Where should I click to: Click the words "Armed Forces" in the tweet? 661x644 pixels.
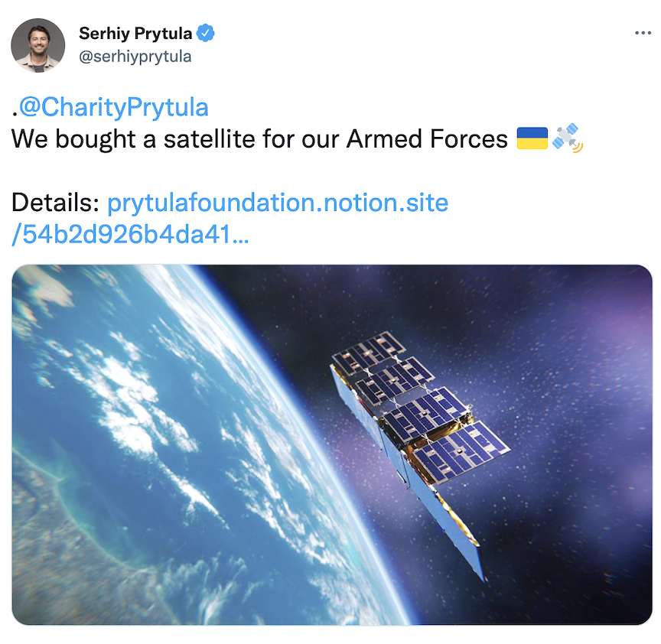click(x=427, y=139)
